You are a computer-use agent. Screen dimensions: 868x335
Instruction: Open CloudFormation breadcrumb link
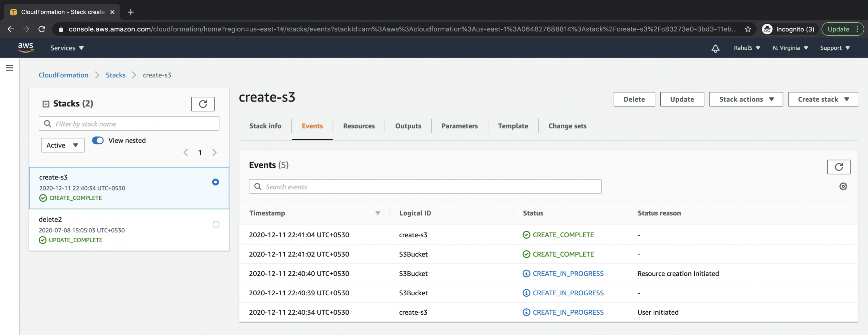(63, 75)
